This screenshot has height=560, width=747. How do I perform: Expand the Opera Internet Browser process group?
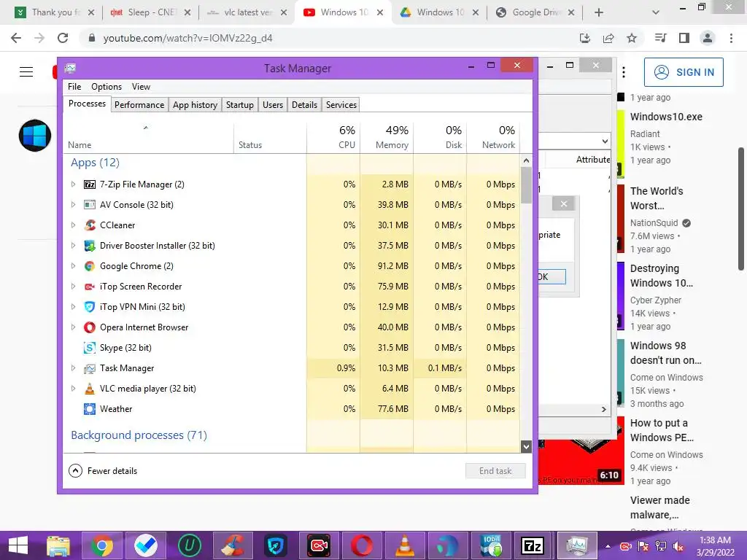74,327
